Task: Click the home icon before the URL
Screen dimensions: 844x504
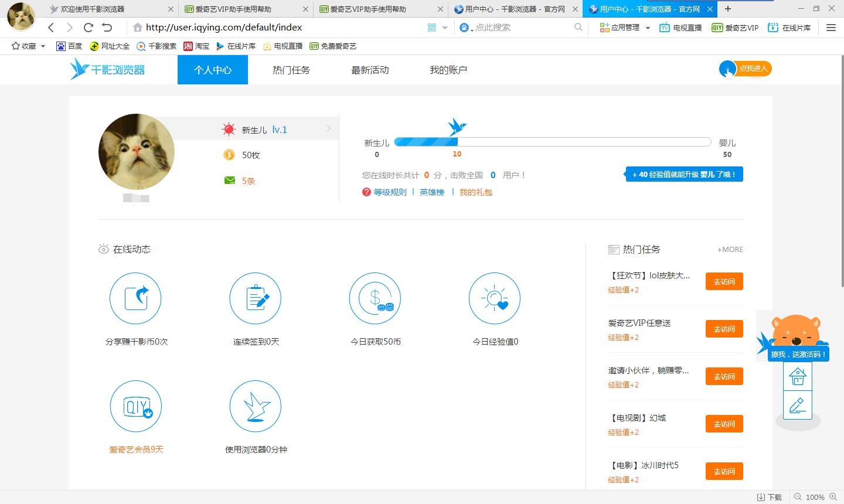Action: pos(138,28)
